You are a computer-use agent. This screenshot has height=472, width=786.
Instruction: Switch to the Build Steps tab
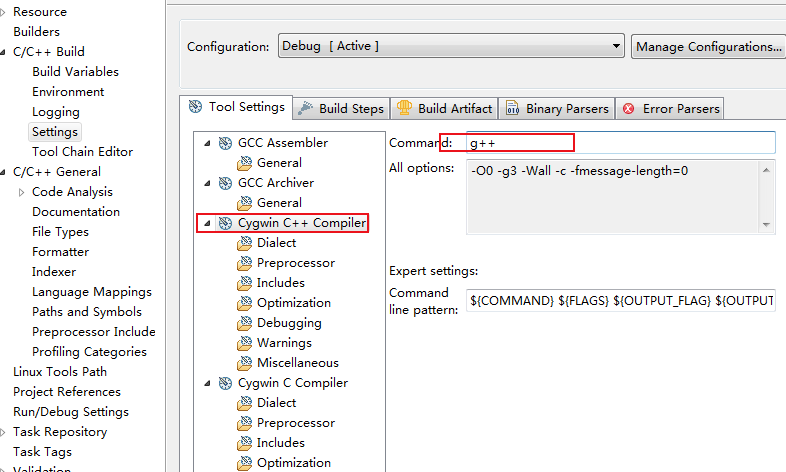(x=341, y=109)
